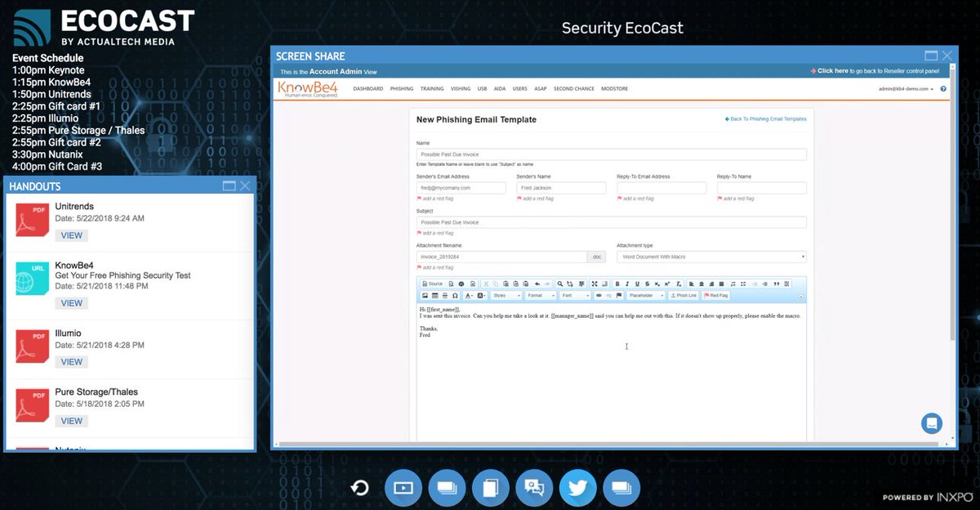Open the blue chat bubble widget
The image size is (980, 510).
932,423
